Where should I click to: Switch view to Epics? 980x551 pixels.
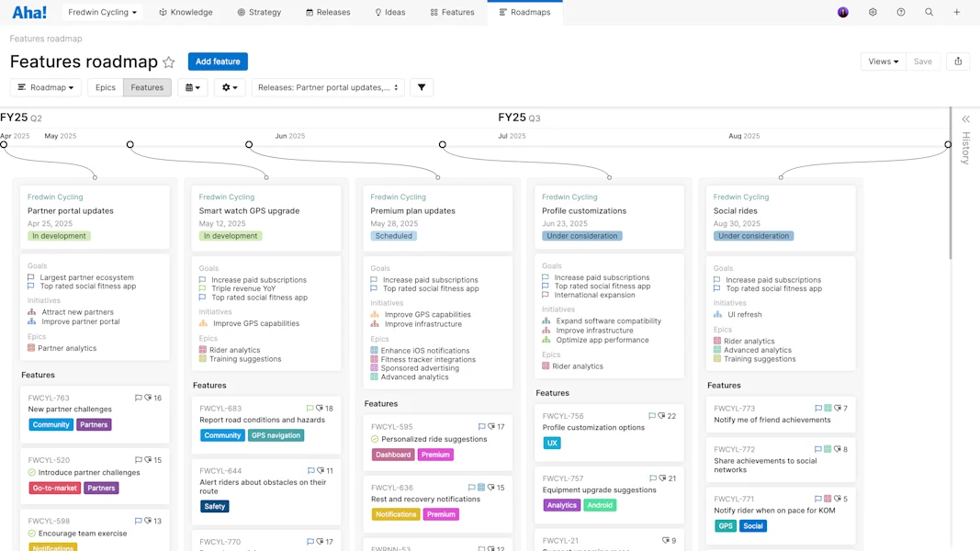tap(105, 87)
